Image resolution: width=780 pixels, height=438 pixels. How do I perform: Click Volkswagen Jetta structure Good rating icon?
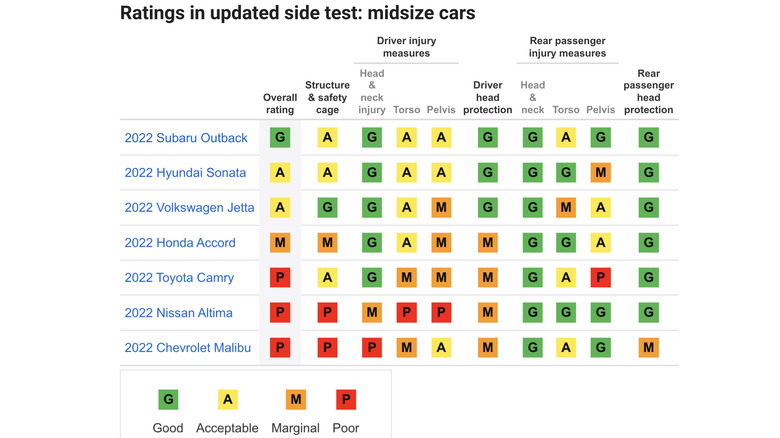click(327, 208)
